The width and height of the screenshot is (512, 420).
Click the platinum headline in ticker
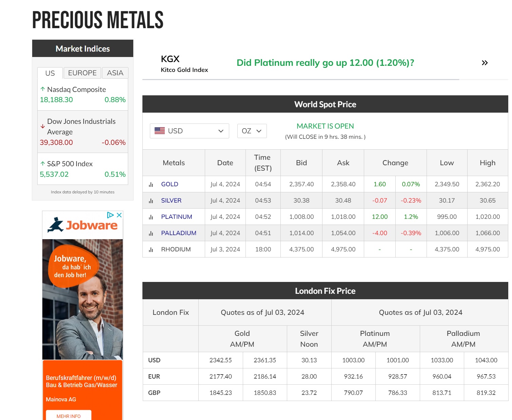(x=325, y=63)
